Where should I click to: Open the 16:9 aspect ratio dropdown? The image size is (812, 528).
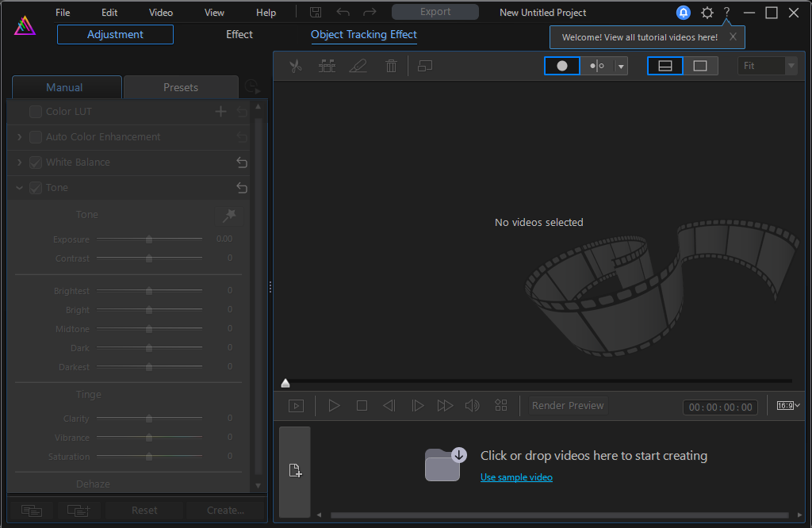click(788, 406)
